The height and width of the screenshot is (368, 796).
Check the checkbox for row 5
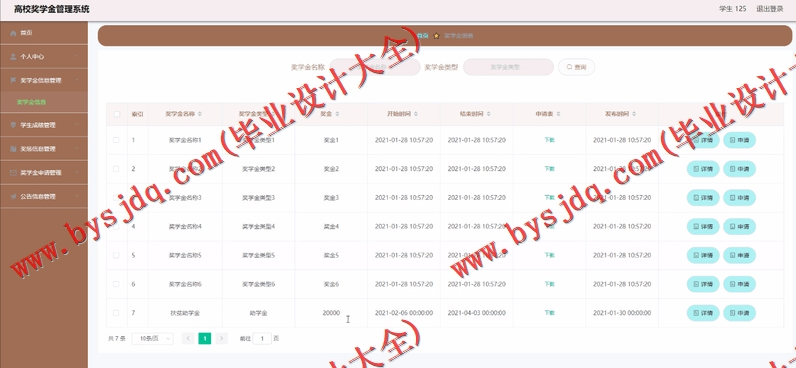pos(116,255)
